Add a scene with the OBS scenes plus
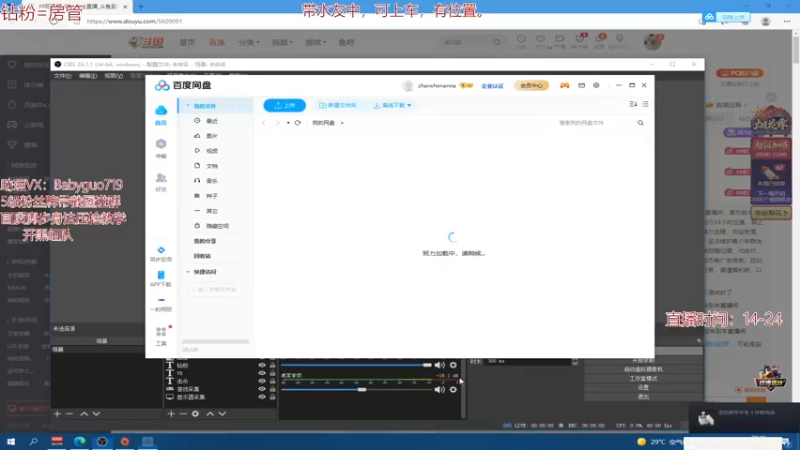Screen dimensions: 800x450 coord(57,413)
